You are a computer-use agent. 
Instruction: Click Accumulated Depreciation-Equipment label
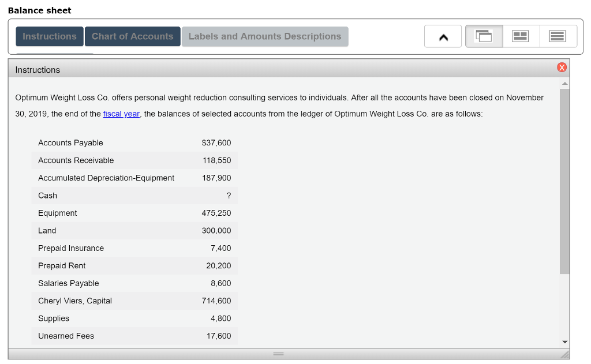pos(106,178)
